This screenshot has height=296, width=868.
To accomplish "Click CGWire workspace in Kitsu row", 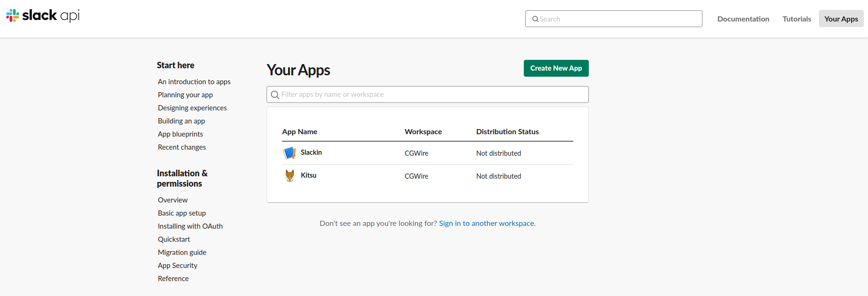I will click(x=416, y=176).
